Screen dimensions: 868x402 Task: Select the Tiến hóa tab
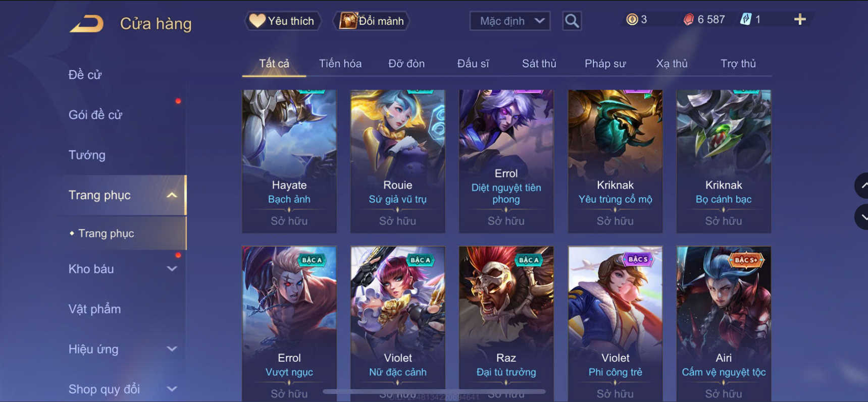coord(340,64)
